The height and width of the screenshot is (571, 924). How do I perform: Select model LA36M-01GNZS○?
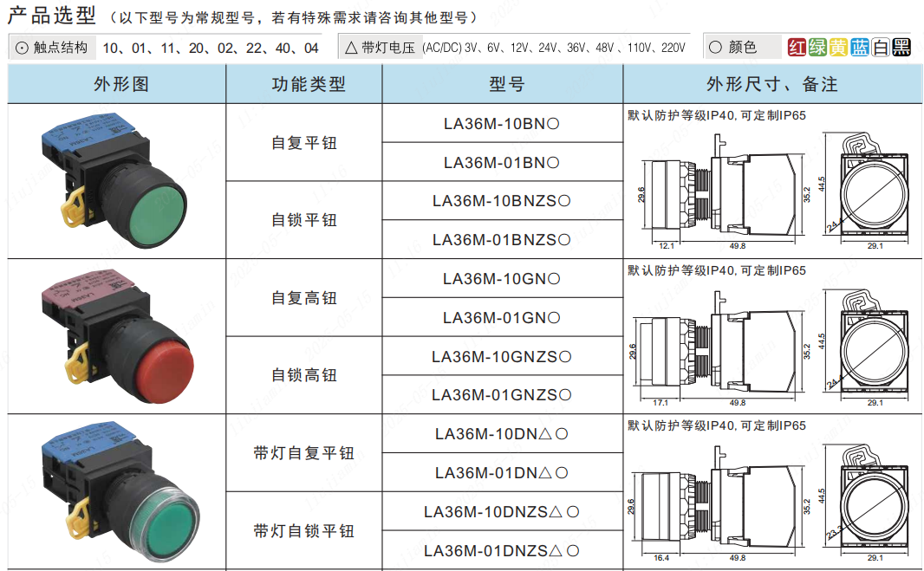pyautogui.click(x=502, y=395)
